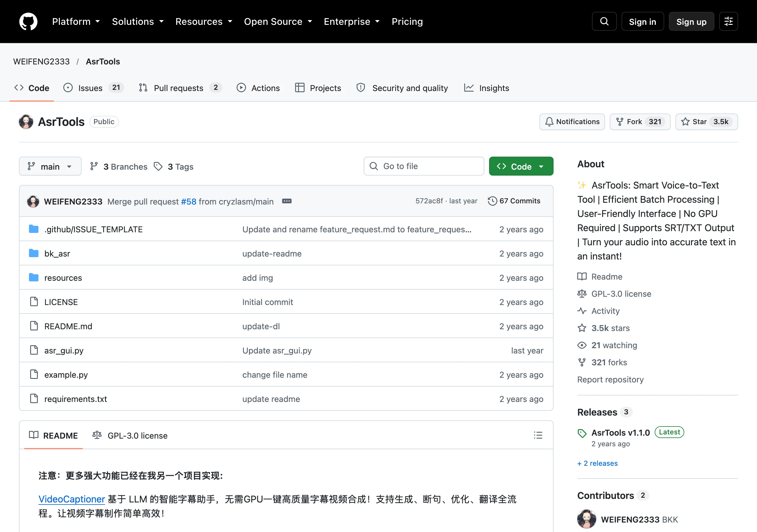The width and height of the screenshot is (757, 532).
Task: Focus the Go to file search field
Action: (x=424, y=166)
